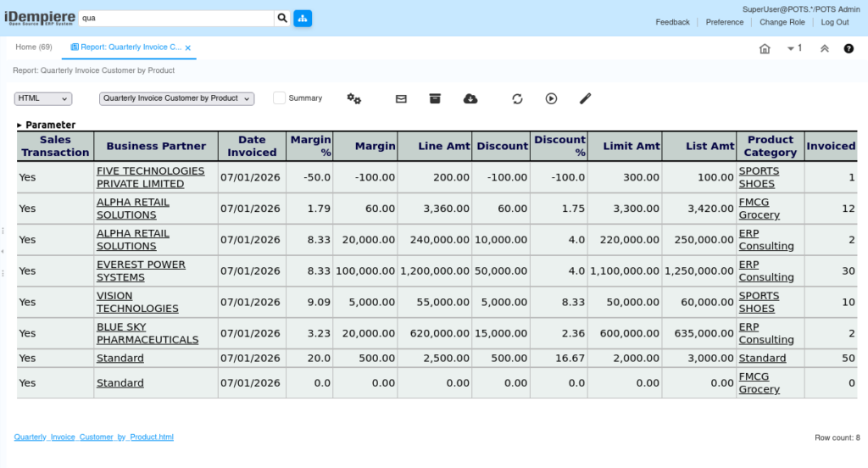
Task: Open report customization gears icon
Action: pos(353,98)
